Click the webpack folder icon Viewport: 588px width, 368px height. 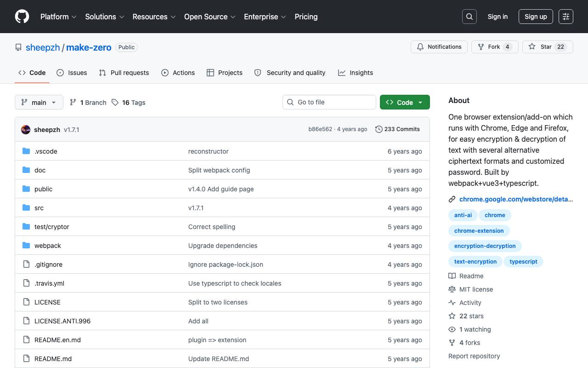click(x=26, y=246)
